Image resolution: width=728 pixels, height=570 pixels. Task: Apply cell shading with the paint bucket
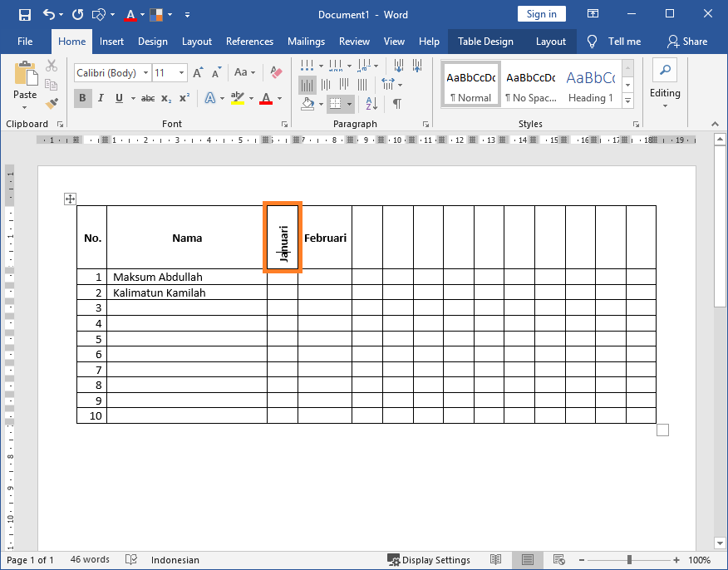(x=307, y=103)
